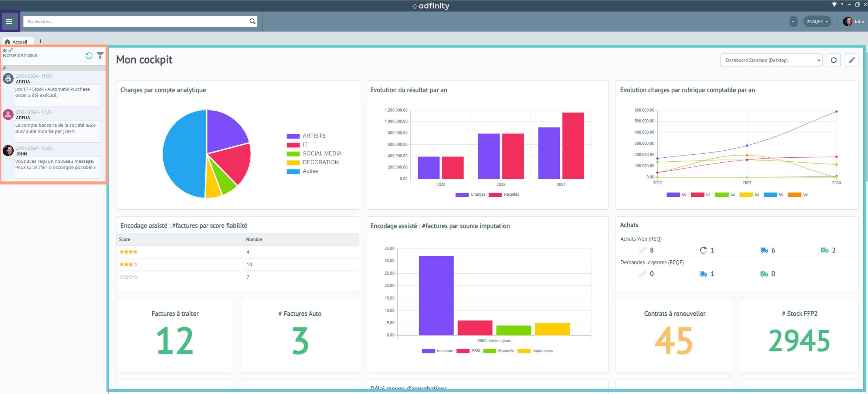This screenshot has width=868, height=394.
Task: Click the search magnifier icon
Action: pyautogui.click(x=252, y=21)
